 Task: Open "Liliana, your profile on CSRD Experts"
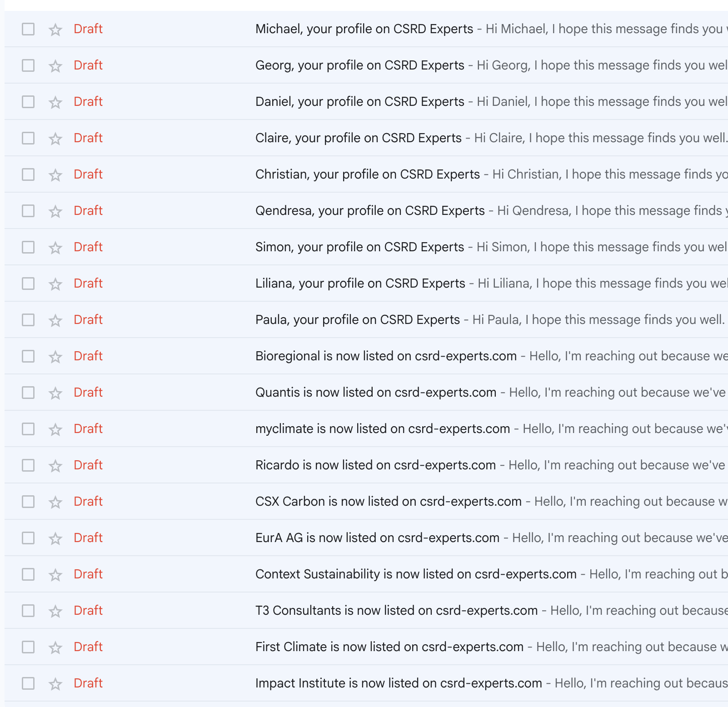(x=360, y=284)
